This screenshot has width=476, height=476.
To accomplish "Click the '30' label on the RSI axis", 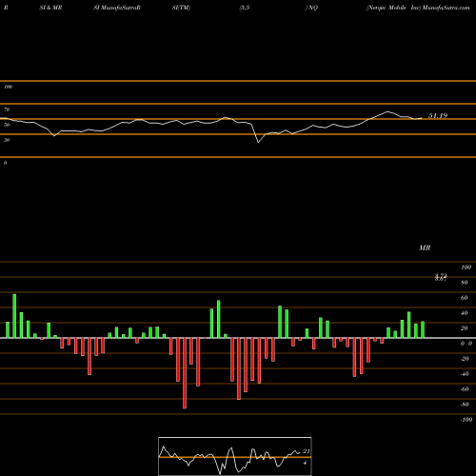I will 7,140.
